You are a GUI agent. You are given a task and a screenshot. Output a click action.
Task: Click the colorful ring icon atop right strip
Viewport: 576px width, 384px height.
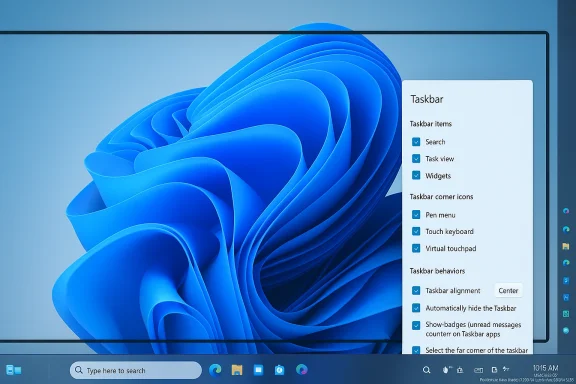click(566, 211)
